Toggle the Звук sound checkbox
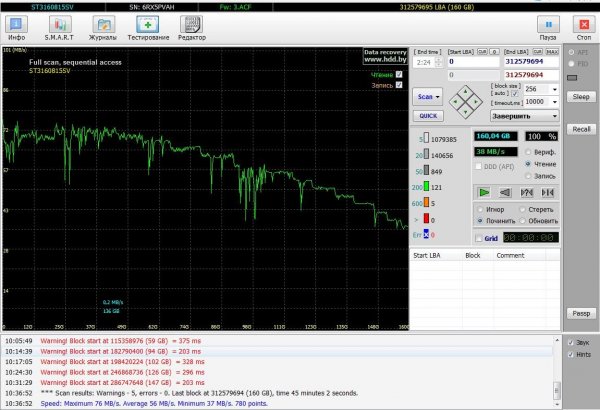Viewport: 600px width, 410px height. [x=571, y=342]
